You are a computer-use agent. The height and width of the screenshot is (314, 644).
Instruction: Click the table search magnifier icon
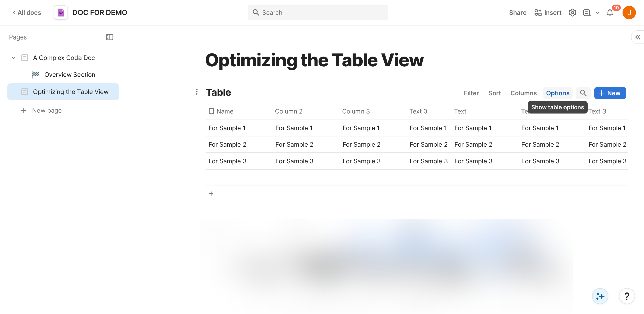(x=583, y=93)
